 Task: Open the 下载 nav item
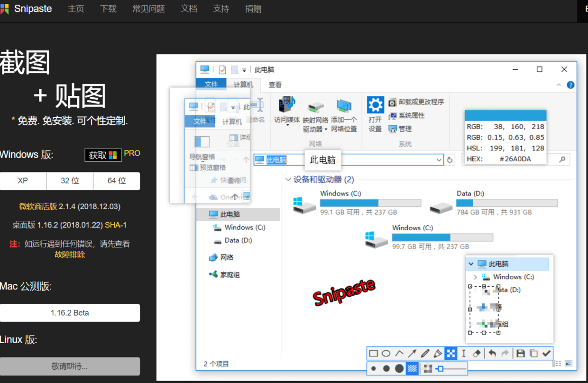[x=108, y=9]
